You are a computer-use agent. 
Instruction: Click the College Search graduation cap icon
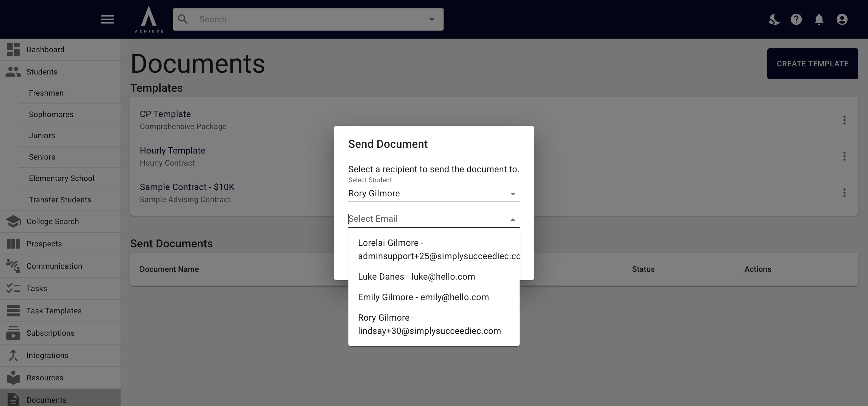[13, 221]
